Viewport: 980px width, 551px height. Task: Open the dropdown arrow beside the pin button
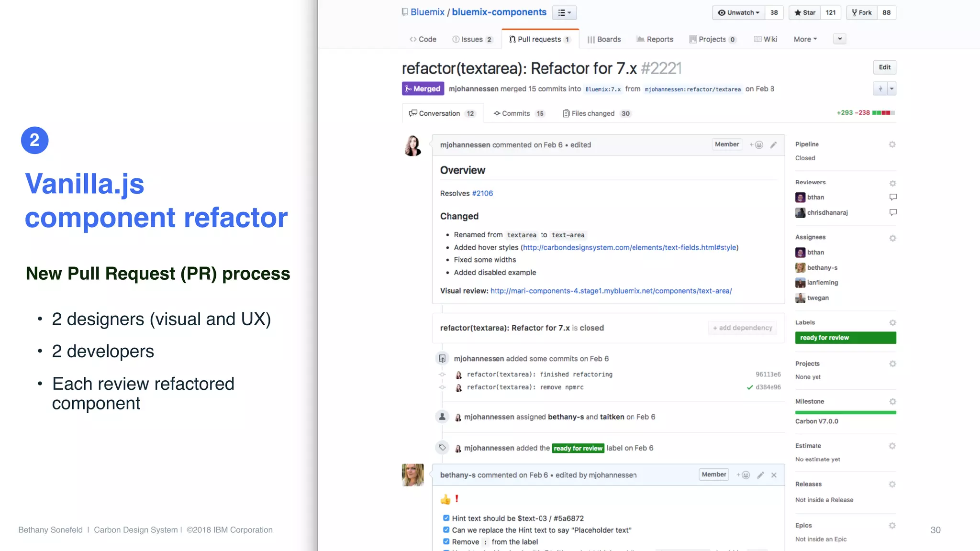[892, 89]
